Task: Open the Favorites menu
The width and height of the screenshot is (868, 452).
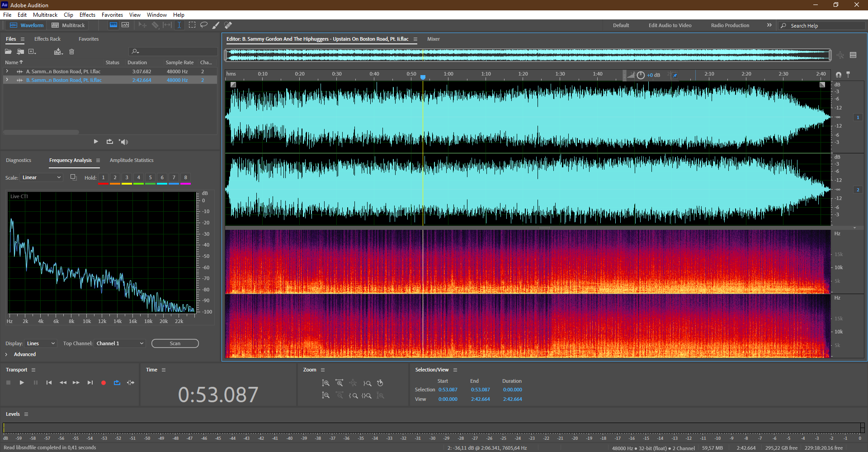Action: point(112,15)
